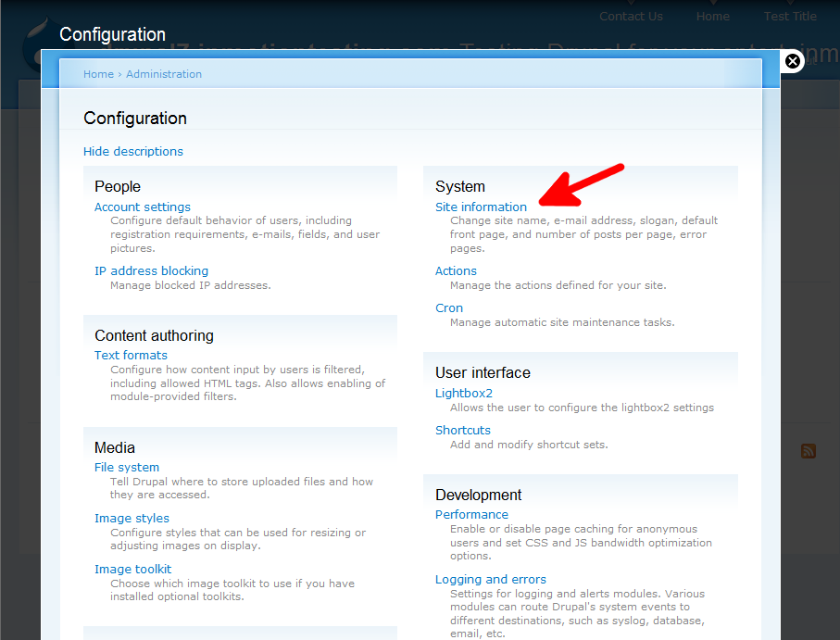
Task: Open Cron maintenance settings
Action: [449, 307]
